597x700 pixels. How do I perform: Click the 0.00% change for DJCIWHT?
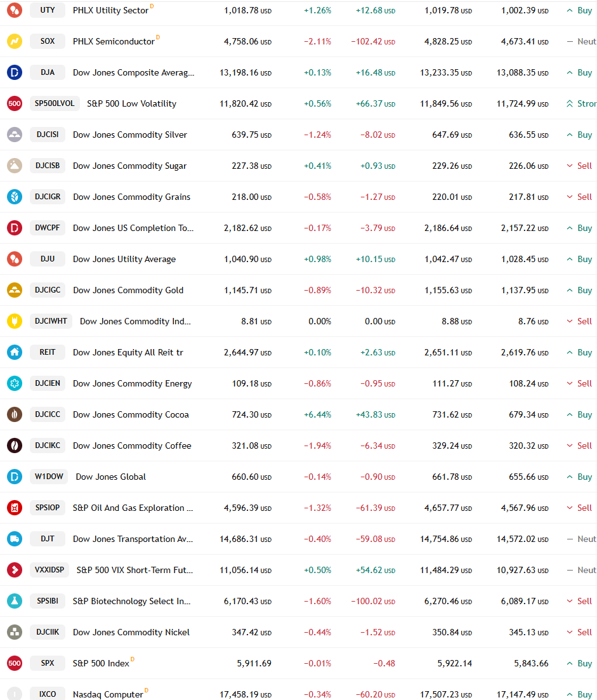pyautogui.click(x=320, y=321)
